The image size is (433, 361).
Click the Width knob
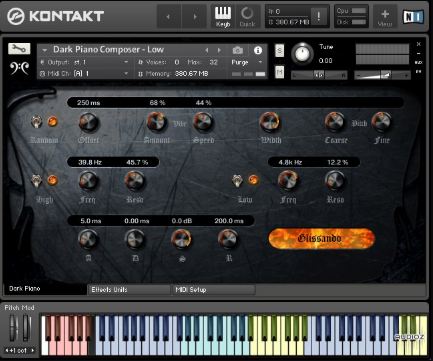point(270,122)
